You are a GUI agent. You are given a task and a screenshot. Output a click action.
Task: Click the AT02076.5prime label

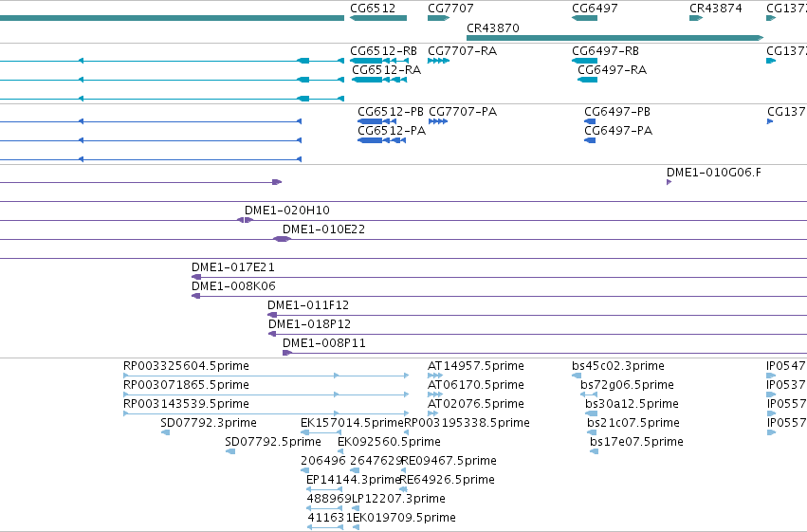[x=476, y=404]
